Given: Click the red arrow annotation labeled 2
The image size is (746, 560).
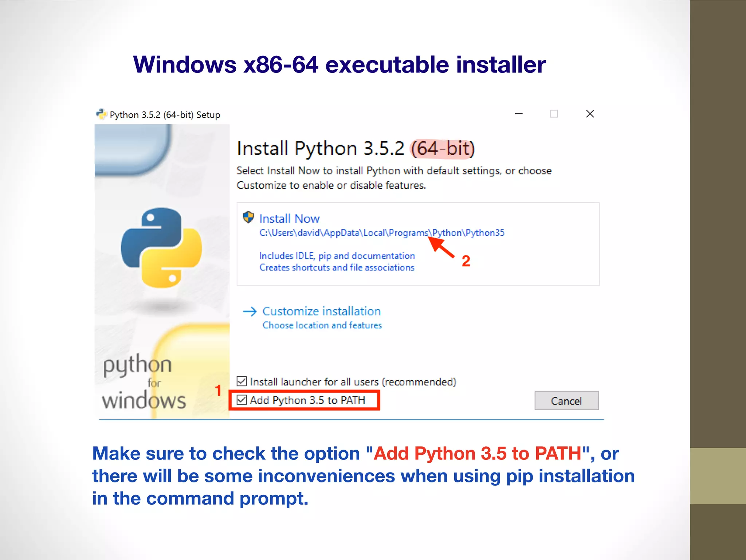Looking at the screenshot, I should (x=442, y=248).
